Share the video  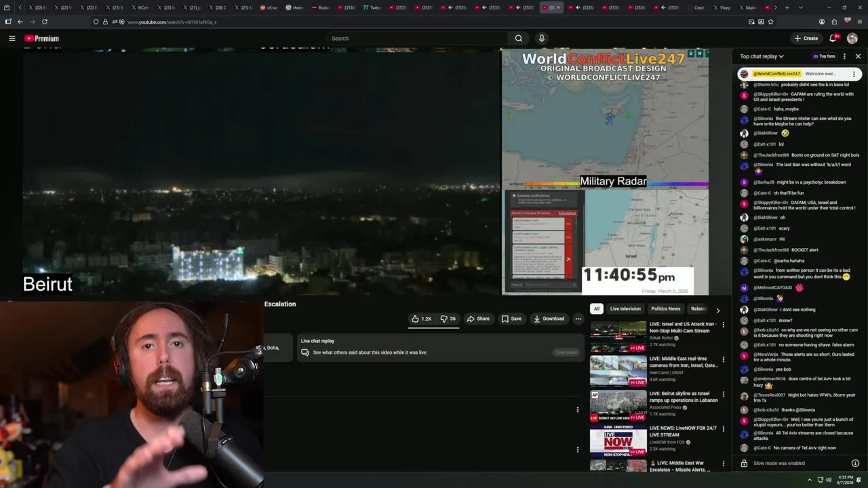pyautogui.click(x=478, y=319)
